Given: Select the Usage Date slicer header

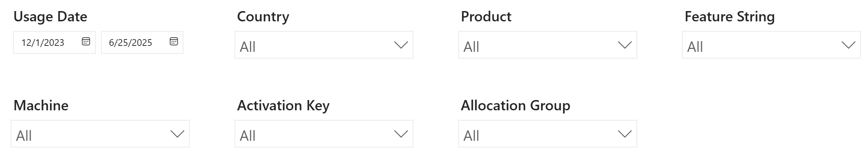Looking at the screenshot, I should pyautogui.click(x=50, y=17).
